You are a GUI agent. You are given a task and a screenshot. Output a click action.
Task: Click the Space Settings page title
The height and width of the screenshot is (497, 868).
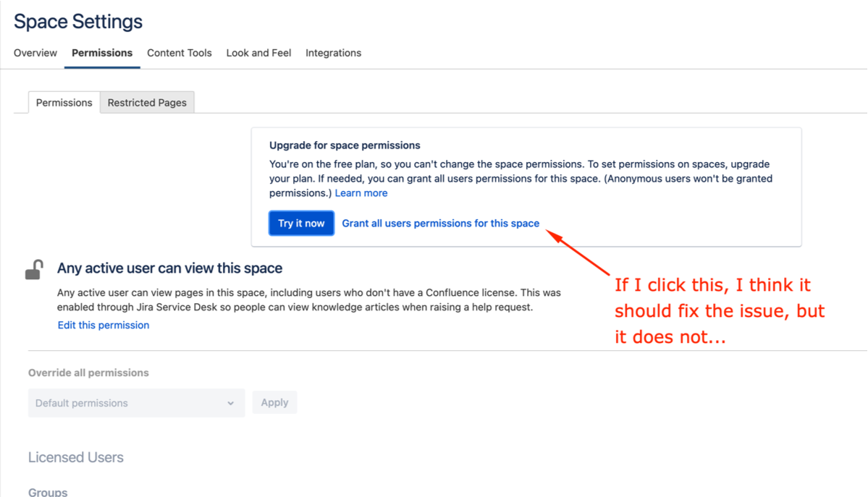78,22
